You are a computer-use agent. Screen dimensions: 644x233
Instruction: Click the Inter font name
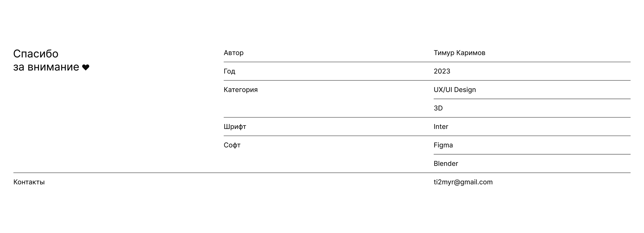(x=441, y=127)
